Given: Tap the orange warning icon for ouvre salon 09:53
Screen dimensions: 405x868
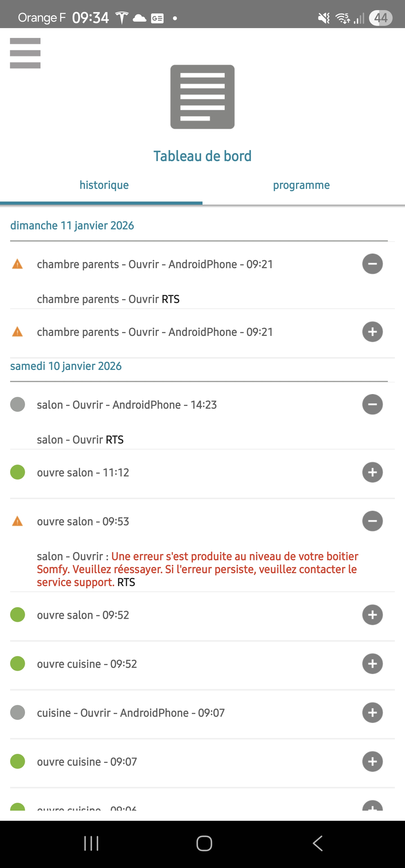Looking at the screenshot, I should tap(17, 521).
